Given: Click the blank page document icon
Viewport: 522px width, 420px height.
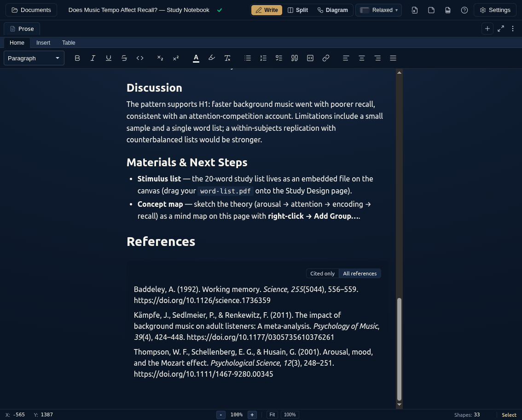Looking at the screenshot, I should click(x=431, y=10).
